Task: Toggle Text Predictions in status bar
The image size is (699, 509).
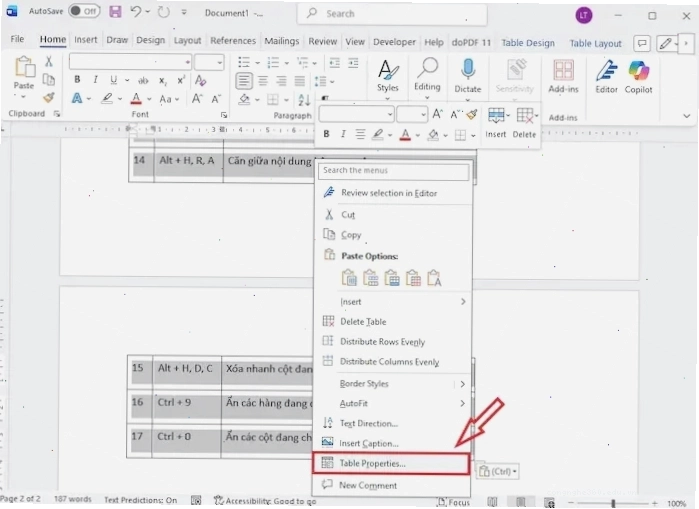Action: click(x=140, y=500)
